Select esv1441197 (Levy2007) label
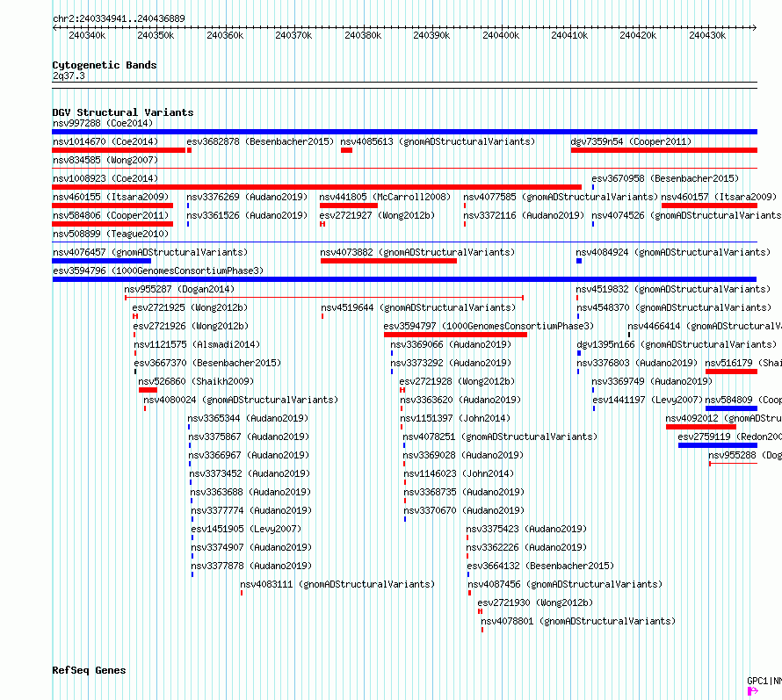782x700 pixels. [x=648, y=400]
